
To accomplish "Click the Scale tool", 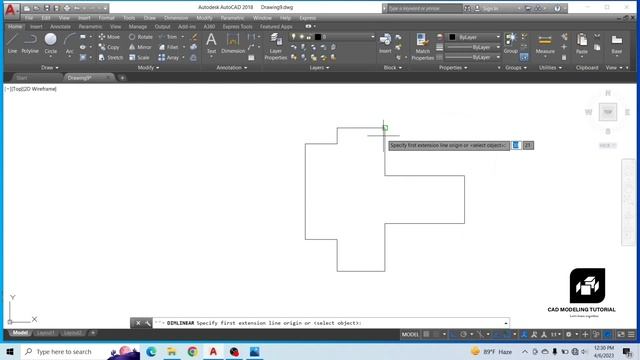I will tap(139, 58).
